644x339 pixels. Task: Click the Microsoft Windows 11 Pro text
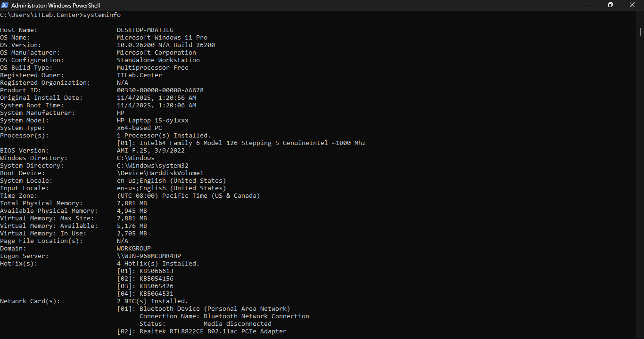pos(162,38)
